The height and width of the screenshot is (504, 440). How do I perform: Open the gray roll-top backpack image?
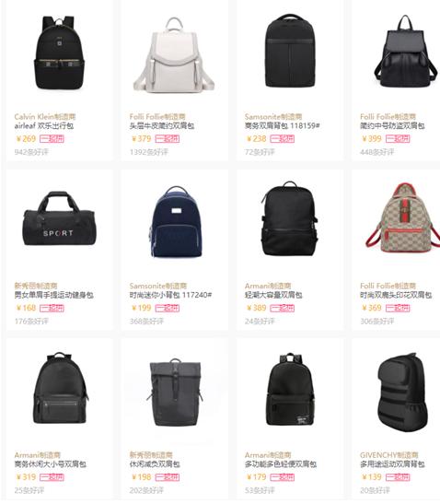tap(175, 393)
